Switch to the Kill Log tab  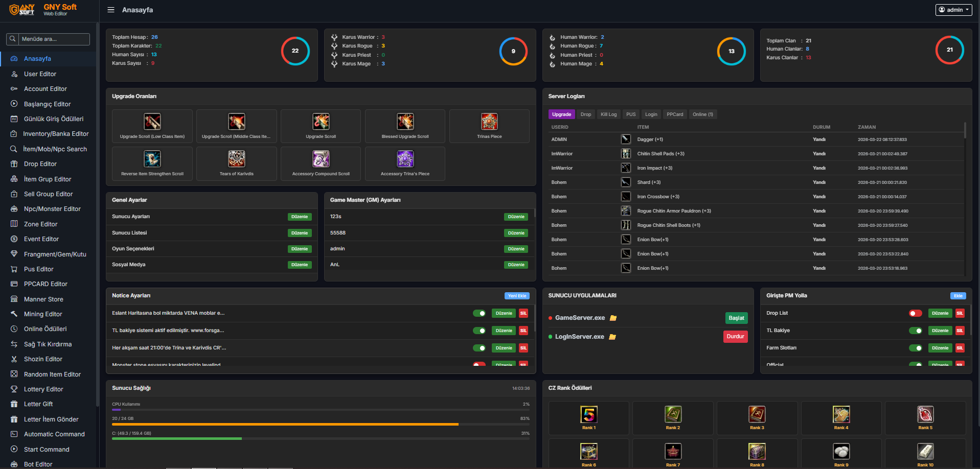[x=608, y=114]
